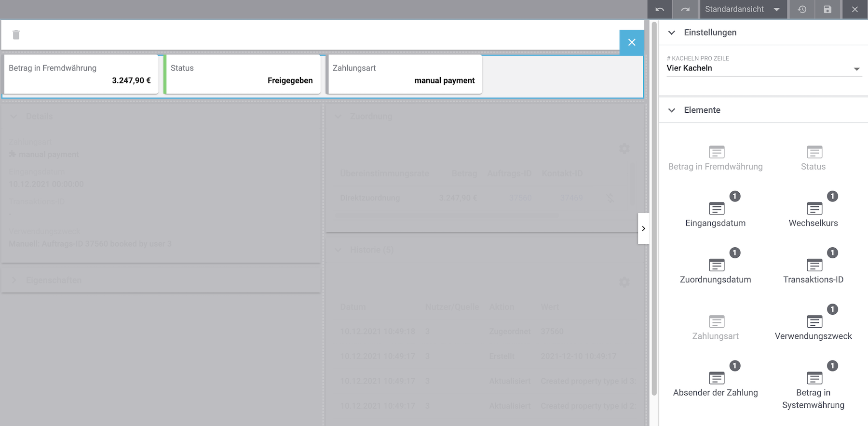The width and height of the screenshot is (868, 426).
Task: Collapse side panel with the arrow handle
Action: (x=643, y=228)
